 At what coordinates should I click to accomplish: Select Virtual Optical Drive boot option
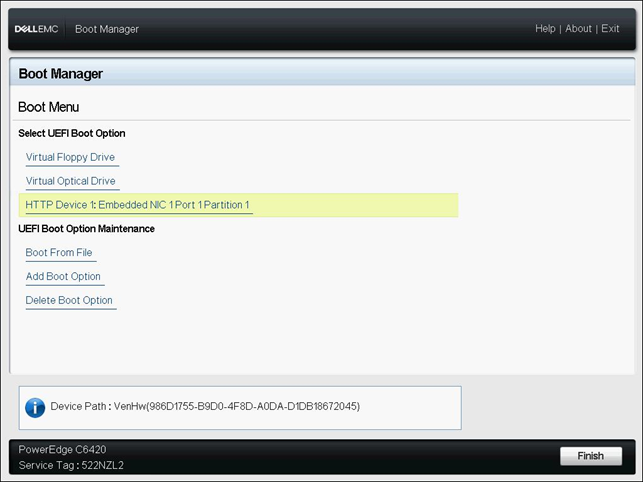click(x=71, y=181)
